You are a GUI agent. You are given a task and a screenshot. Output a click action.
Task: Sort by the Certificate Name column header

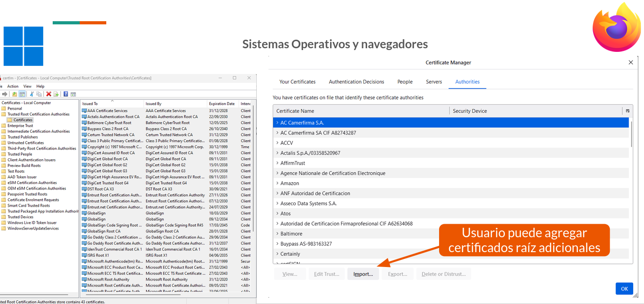(x=361, y=111)
